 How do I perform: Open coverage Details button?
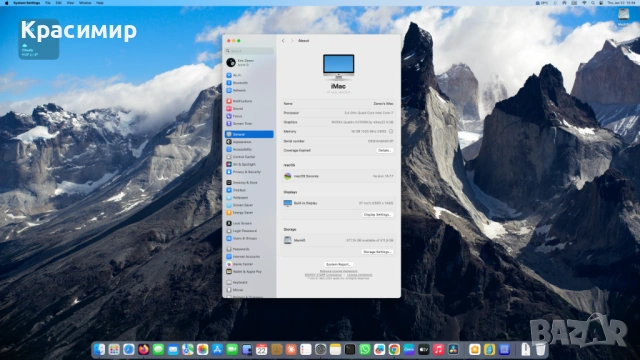[x=384, y=151]
